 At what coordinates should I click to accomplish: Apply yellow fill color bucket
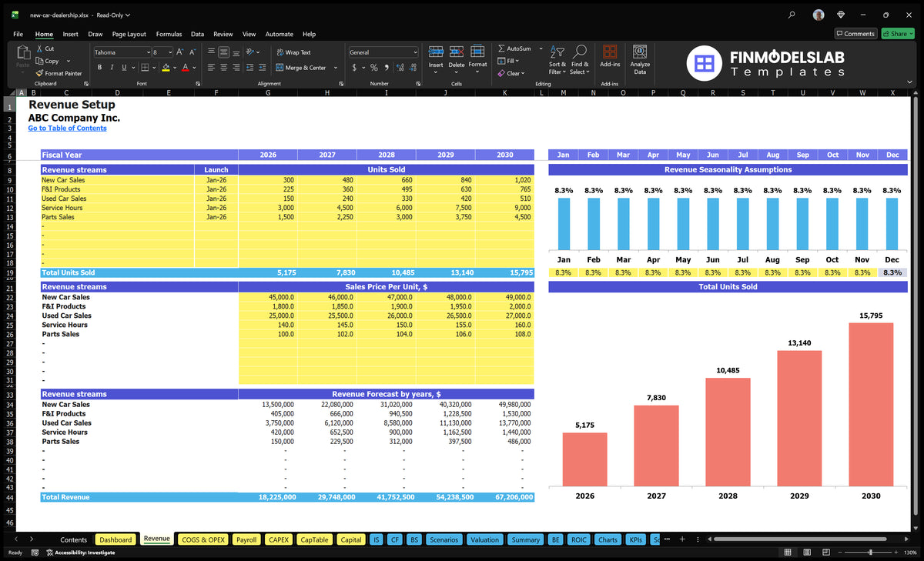(x=165, y=68)
